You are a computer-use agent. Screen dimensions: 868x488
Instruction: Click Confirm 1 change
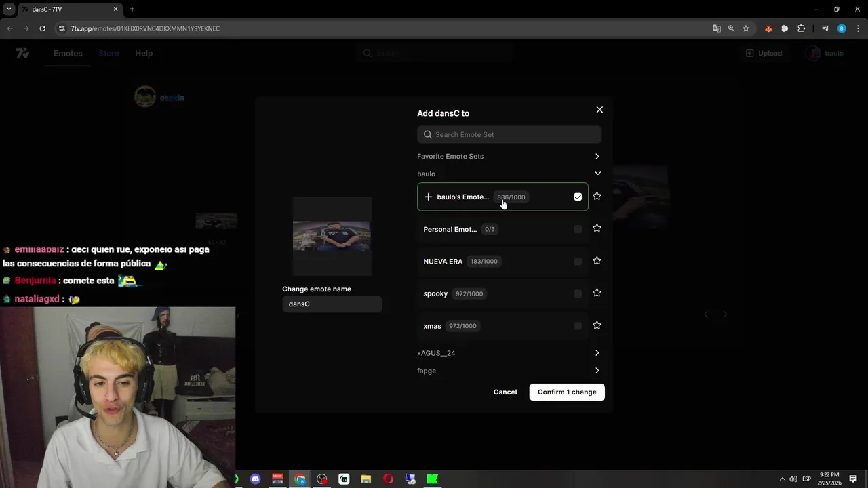(x=567, y=392)
